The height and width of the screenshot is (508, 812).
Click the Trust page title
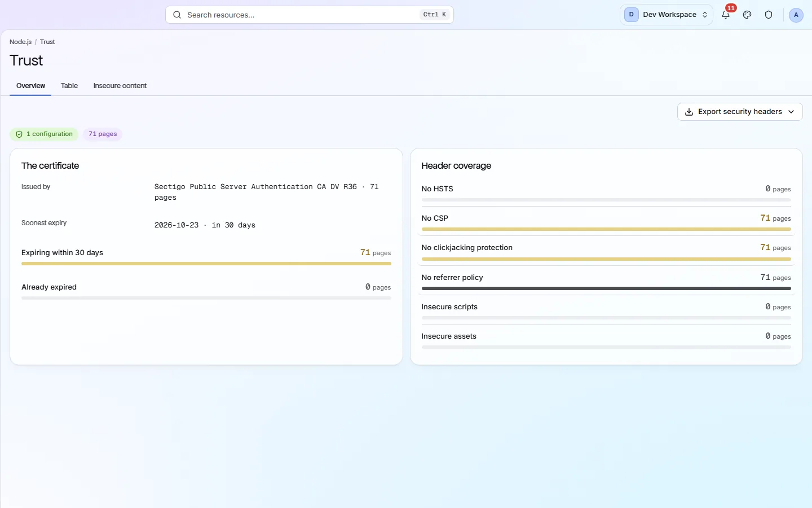pos(27,60)
